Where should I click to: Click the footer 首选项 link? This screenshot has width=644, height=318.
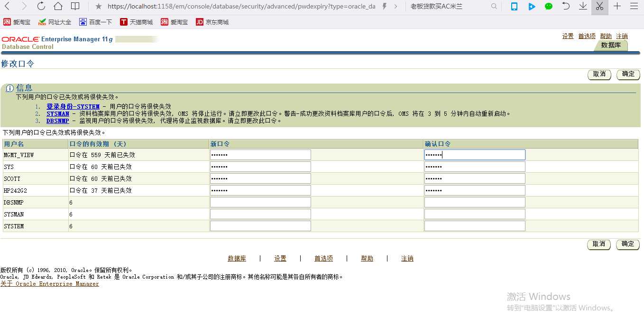tap(323, 259)
